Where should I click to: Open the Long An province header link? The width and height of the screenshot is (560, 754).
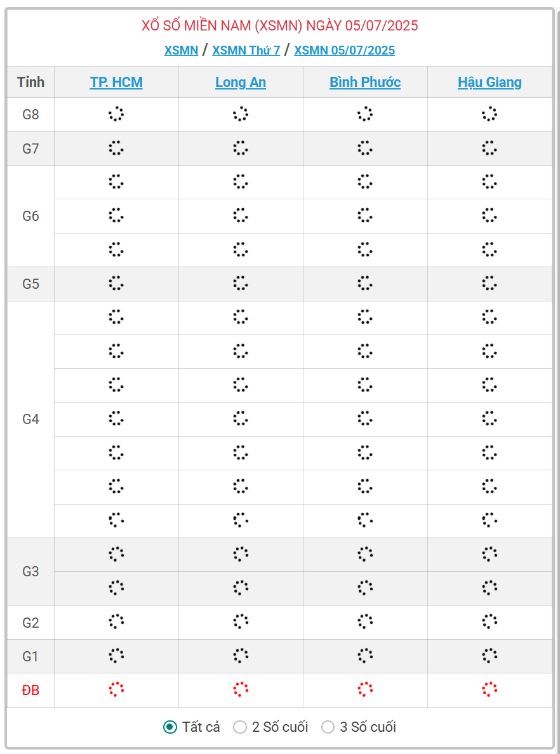[241, 83]
